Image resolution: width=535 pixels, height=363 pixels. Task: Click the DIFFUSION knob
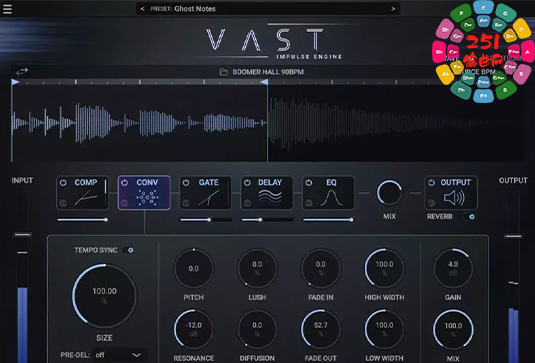pyautogui.click(x=257, y=330)
